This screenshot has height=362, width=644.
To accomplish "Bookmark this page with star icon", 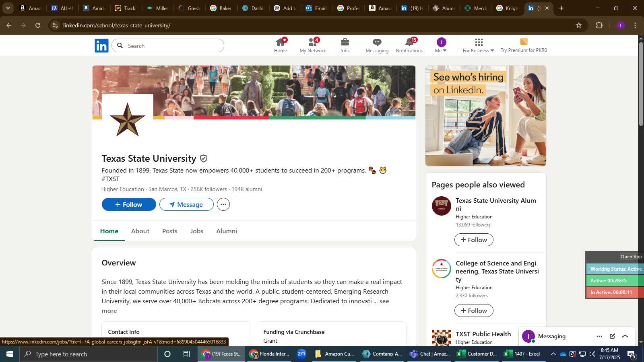I will pos(579,25).
